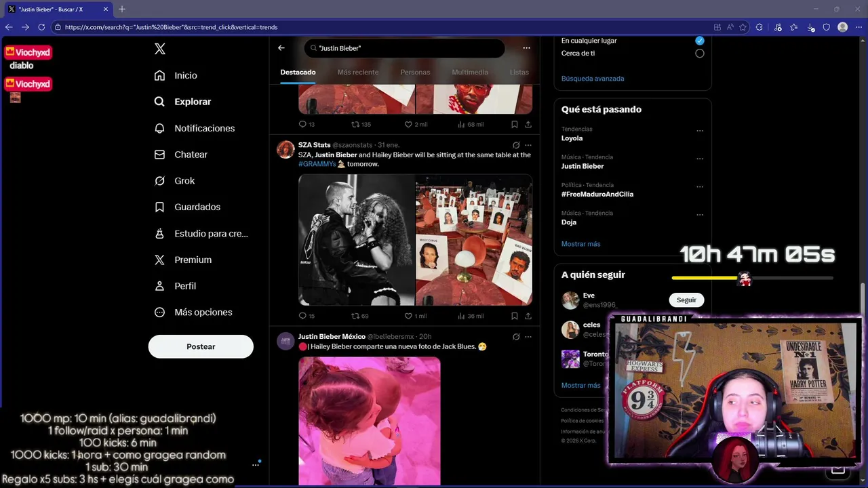The width and height of the screenshot is (868, 488).
Task: Click the subathon timer progress bar
Action: [752, 278]
